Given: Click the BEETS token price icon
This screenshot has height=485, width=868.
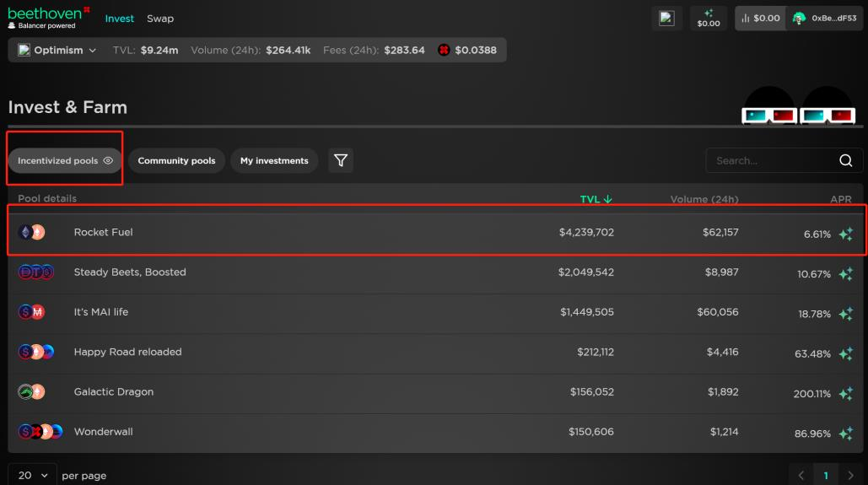Looking at the screenshot, I should pos(444,51).
